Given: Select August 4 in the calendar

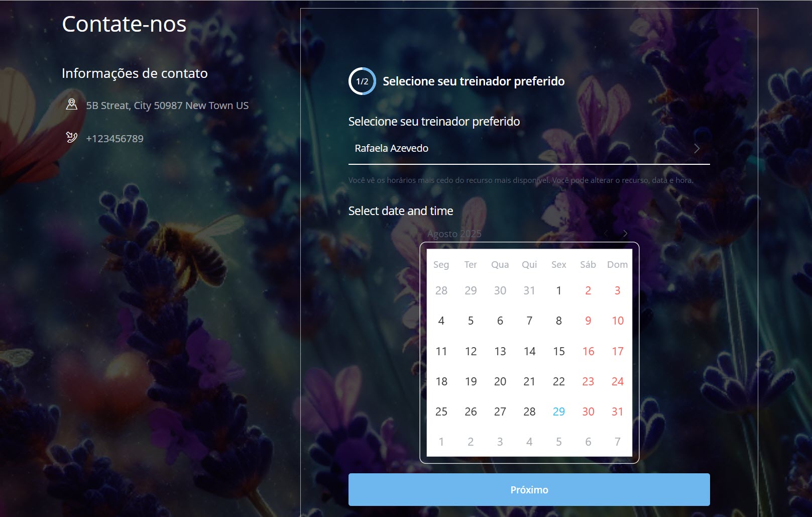Looking at the screenshot, I should 441,321.
